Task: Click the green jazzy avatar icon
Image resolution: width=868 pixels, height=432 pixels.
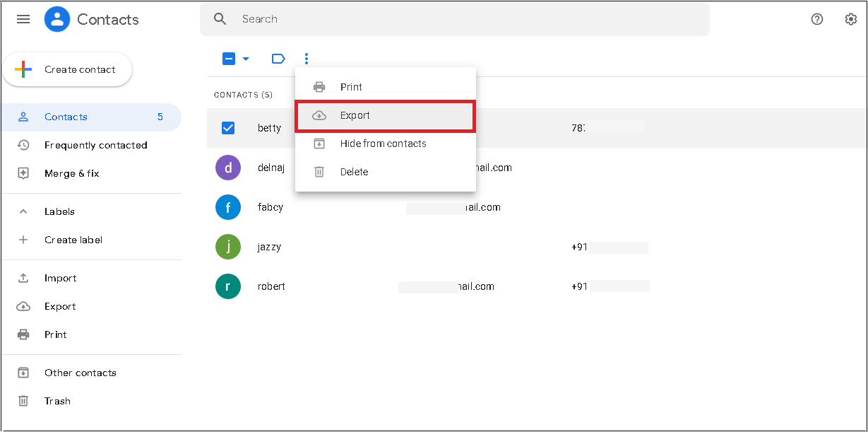Action: point(228,247)
